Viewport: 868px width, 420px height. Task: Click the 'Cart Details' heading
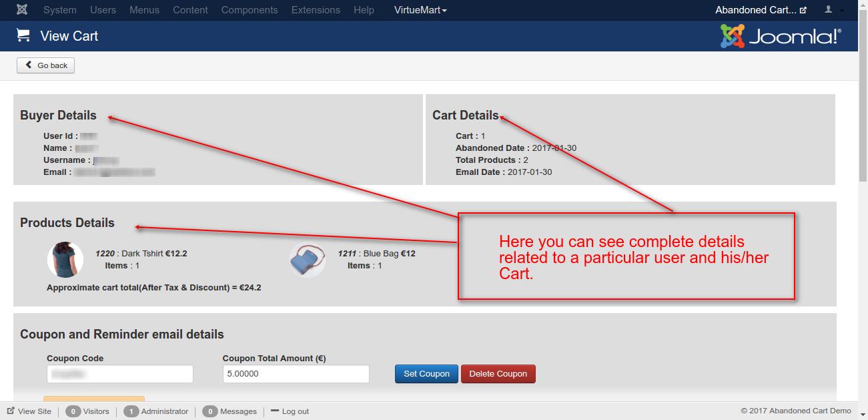[465, 116]
